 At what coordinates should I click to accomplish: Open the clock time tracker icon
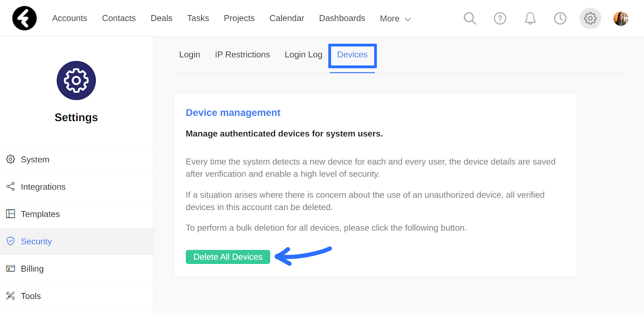click(x=560, y=18)
